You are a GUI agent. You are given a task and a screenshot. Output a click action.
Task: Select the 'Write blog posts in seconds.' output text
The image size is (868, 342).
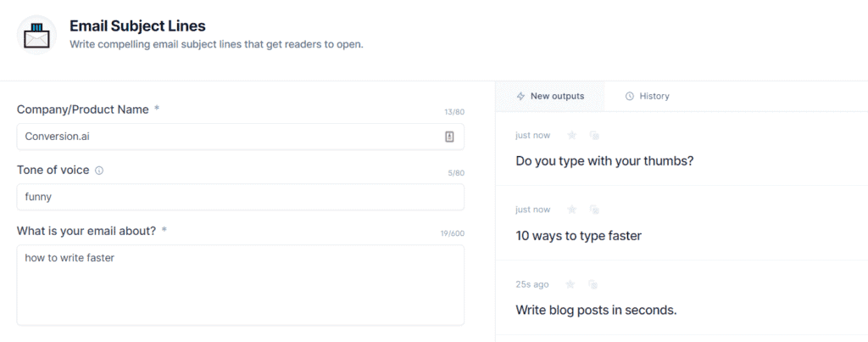[x=596, y=310]
